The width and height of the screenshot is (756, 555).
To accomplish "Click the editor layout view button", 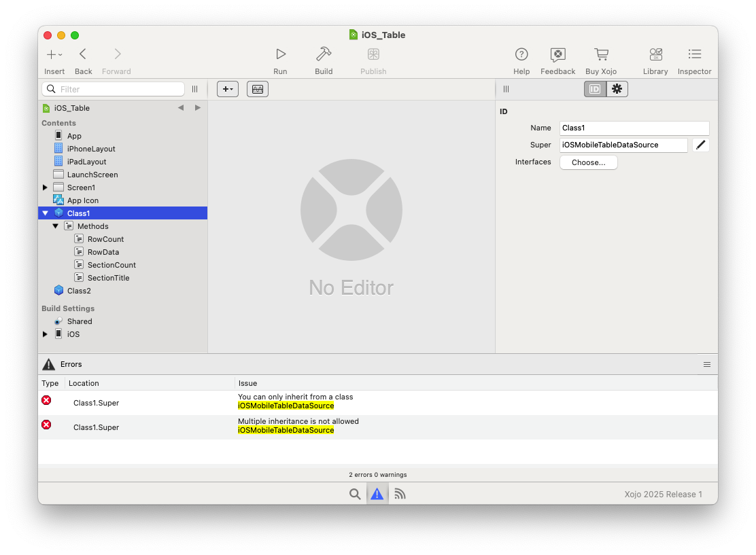I will [x=258, y=89].
